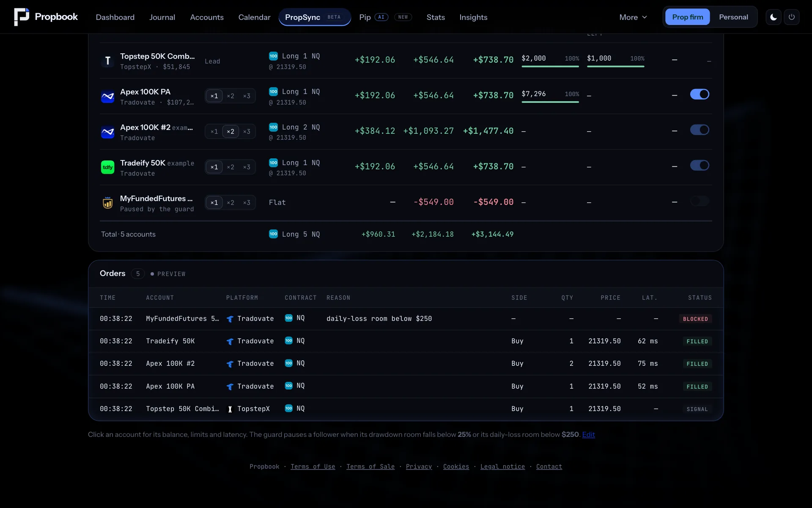Viewport: 812px width, 508px height.
Task: Open the Privacy footer link
Action: click(x=419, y=467)
